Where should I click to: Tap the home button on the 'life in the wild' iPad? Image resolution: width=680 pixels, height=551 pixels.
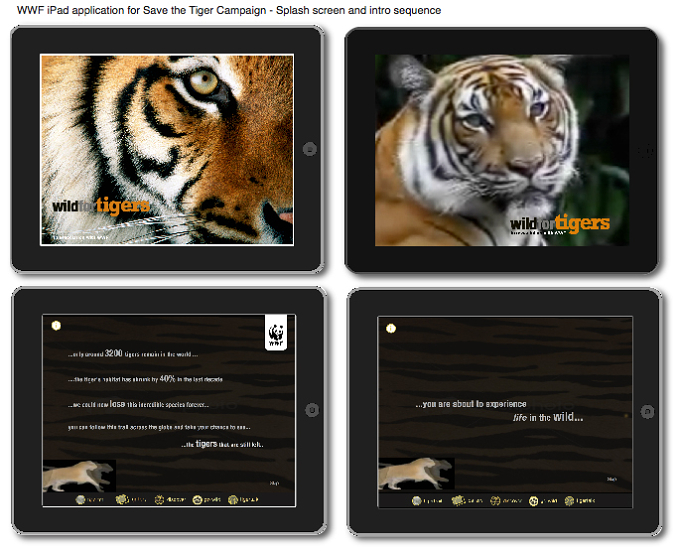point(647,411)
